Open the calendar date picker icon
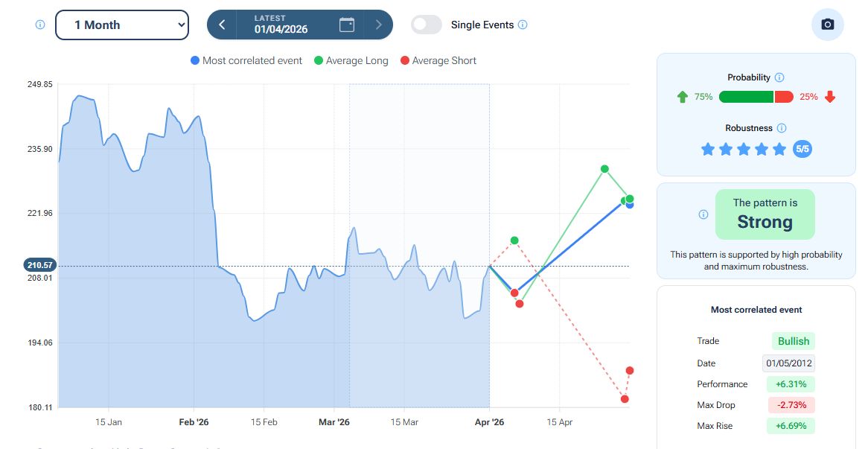Screen dimensions: 868x449 (x=347, y=25)
